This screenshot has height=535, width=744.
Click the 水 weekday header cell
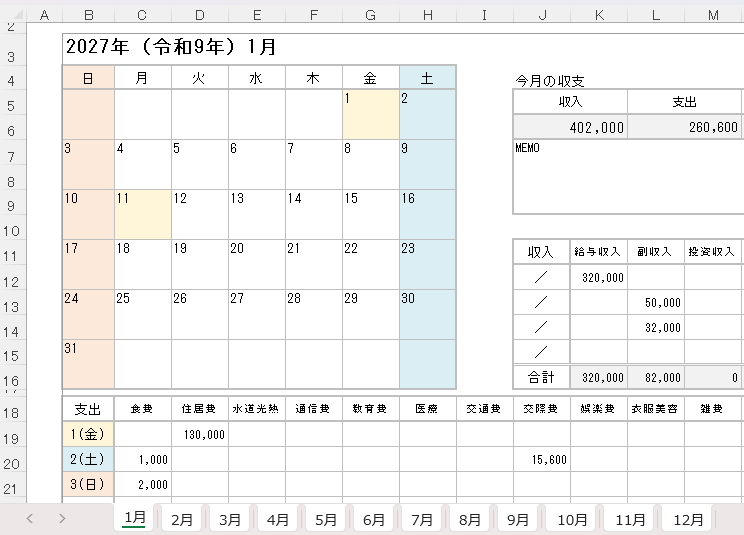click(257, 77)
